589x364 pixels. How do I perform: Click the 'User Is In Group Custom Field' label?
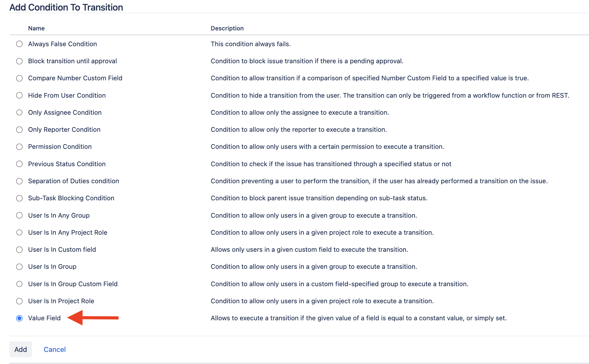point(73,284)
